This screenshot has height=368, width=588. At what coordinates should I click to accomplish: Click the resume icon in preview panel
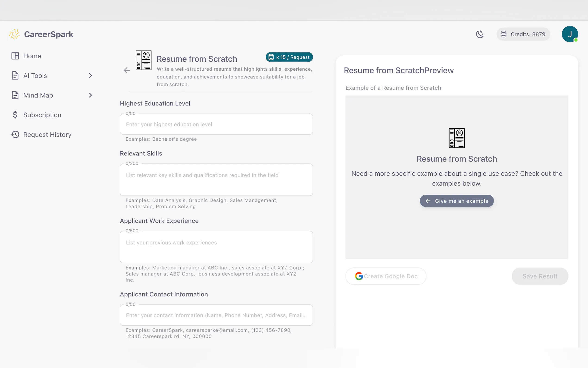click(x=457, y=138)
